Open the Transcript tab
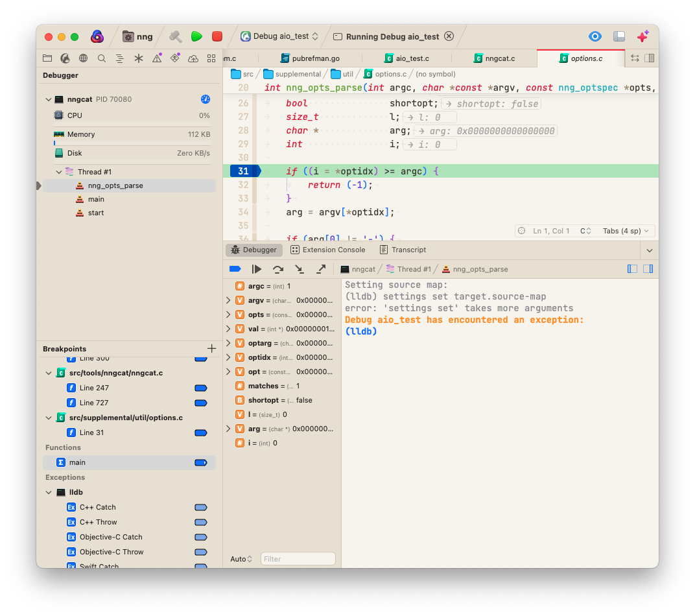This screenshot has height=616, width=695. pyautogui.click(x=403, y=250)
